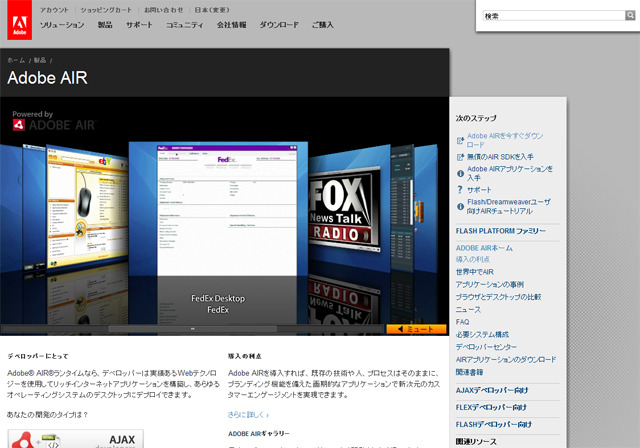The height and width of the screenshot is (448, 640).
Task: Click 世界中でAIR link
Action: (475, 272)
